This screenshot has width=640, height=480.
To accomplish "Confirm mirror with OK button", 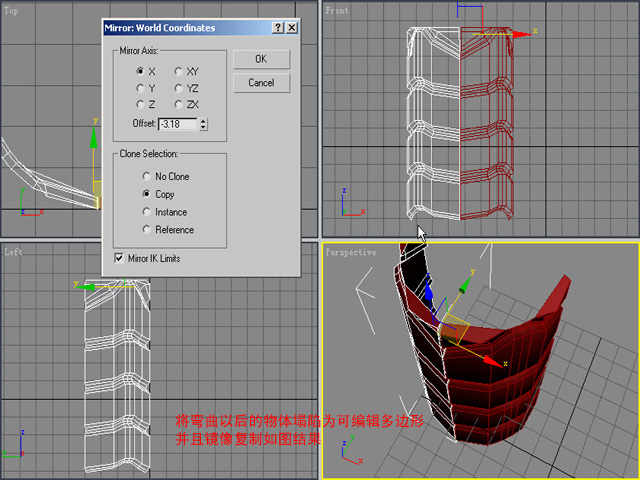I will 262,59.
